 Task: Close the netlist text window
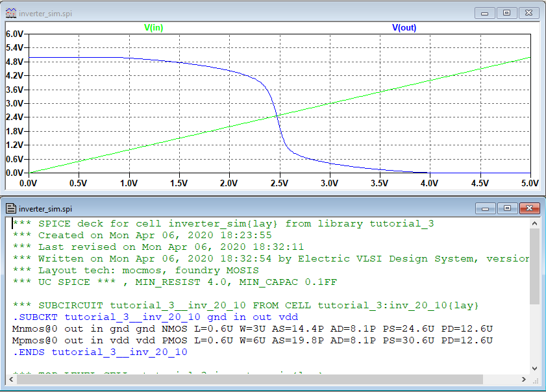pyautogui.click(x=529, y=208)
